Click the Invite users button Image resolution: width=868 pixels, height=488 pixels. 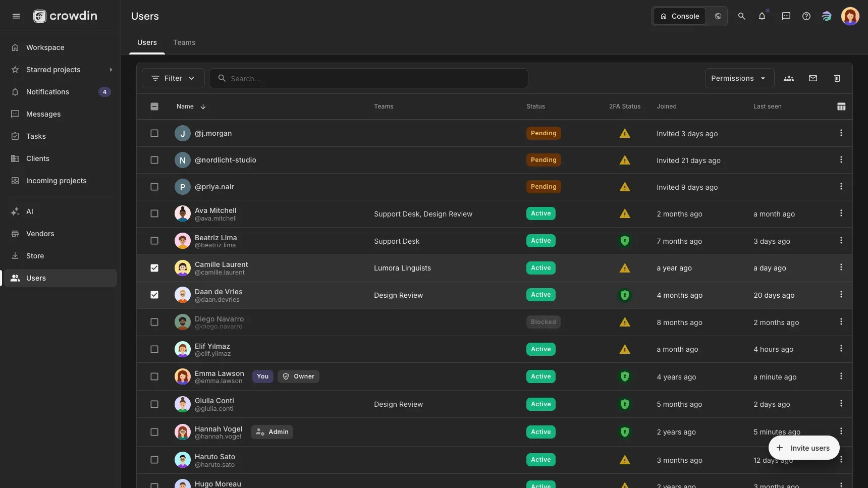804,448
